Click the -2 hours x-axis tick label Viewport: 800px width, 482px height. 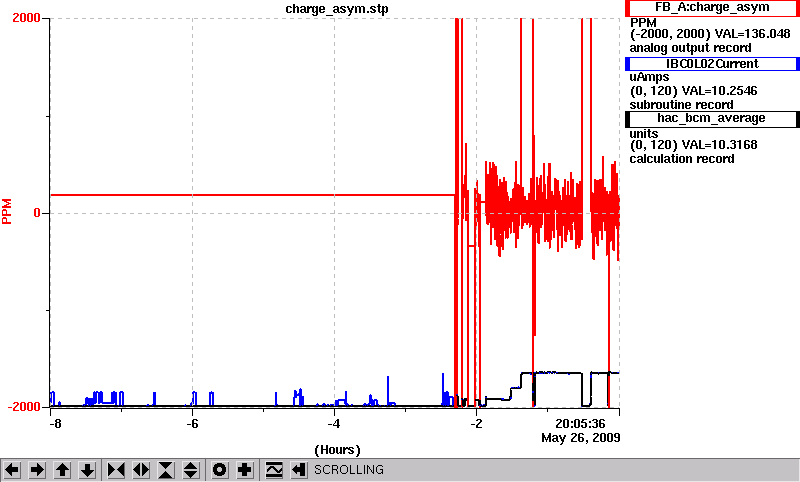(476, 424)
